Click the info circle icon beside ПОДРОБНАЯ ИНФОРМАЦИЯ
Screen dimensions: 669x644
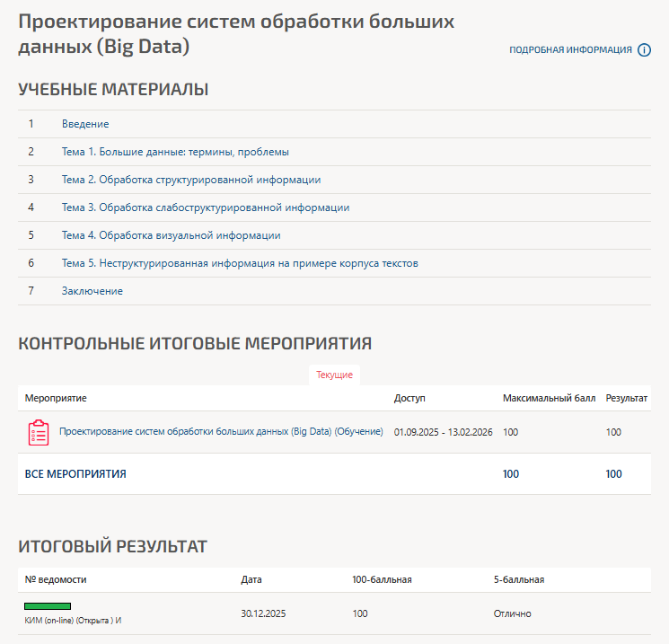(644, 50)
